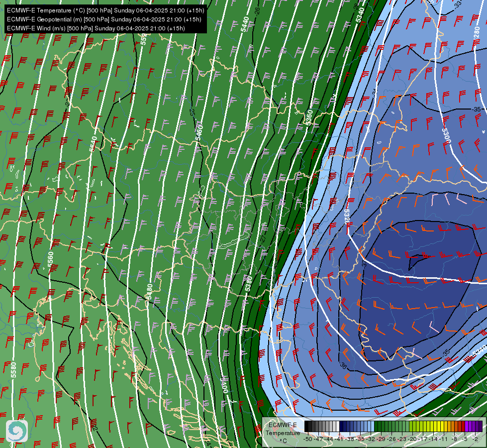Click the 5360 geopotential contour label
The image size is (487, 448).
click(309, 117)
